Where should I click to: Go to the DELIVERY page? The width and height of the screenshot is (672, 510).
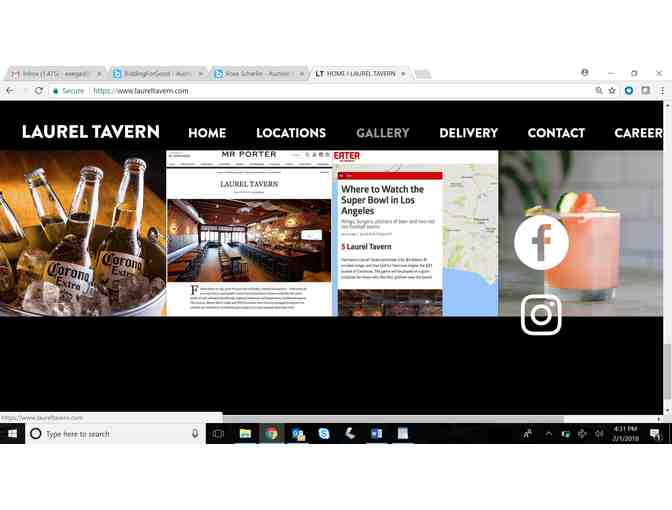[x=468, y=133]
